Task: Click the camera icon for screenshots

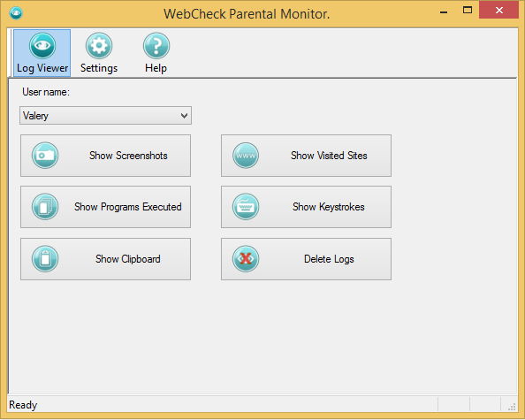Action: tap(45, 156)
